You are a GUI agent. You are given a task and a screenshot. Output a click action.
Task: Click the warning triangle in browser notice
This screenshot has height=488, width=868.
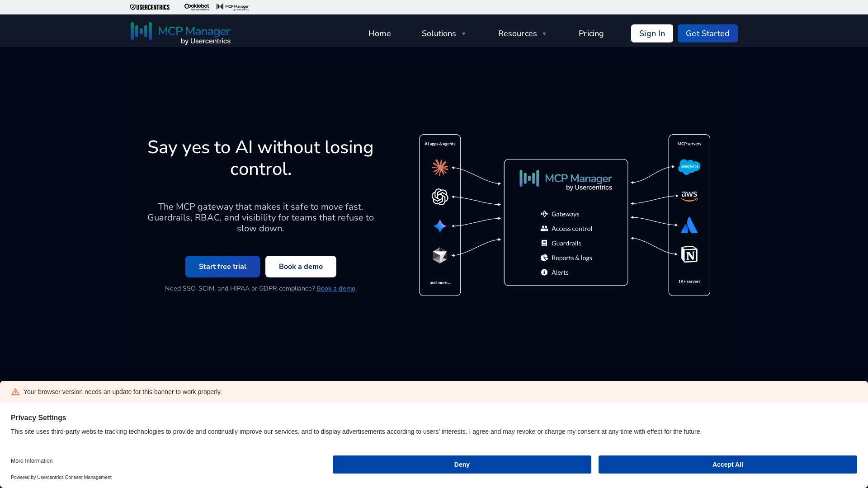pyautogui.click(x=15, y=392)
